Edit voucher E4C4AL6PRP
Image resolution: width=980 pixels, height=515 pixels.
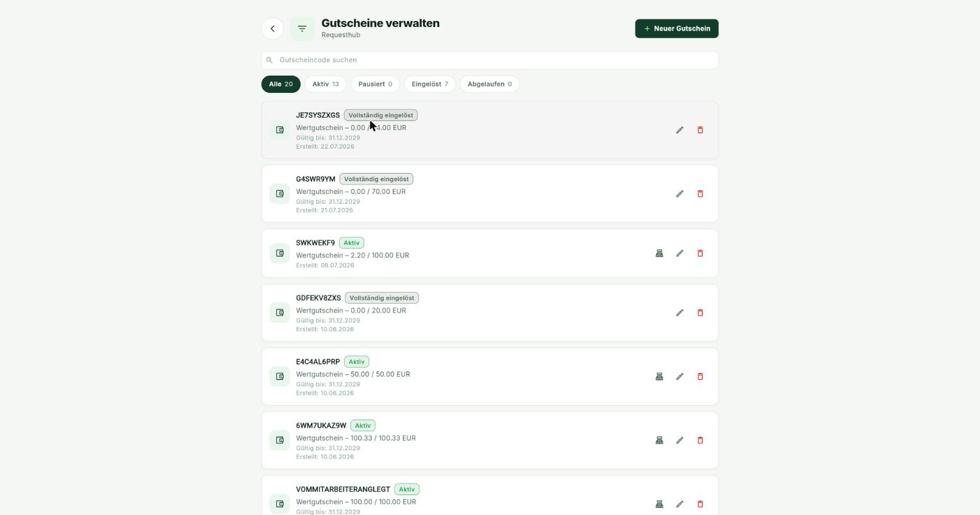tap(679, 377)
